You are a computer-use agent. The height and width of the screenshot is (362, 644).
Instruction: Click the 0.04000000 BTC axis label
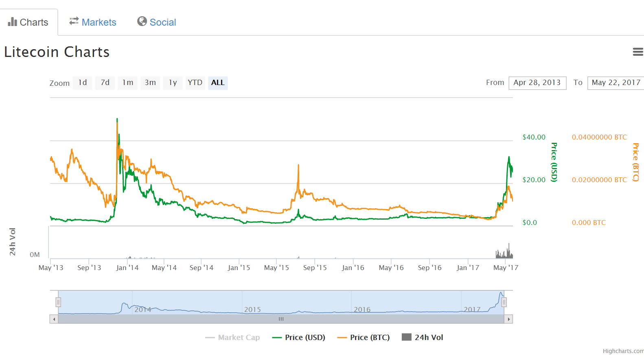599,137
